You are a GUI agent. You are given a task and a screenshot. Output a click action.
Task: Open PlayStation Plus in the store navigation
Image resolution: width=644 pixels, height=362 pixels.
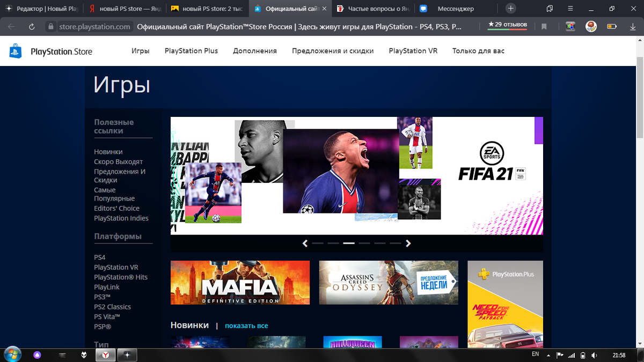[x=191, y=50]
